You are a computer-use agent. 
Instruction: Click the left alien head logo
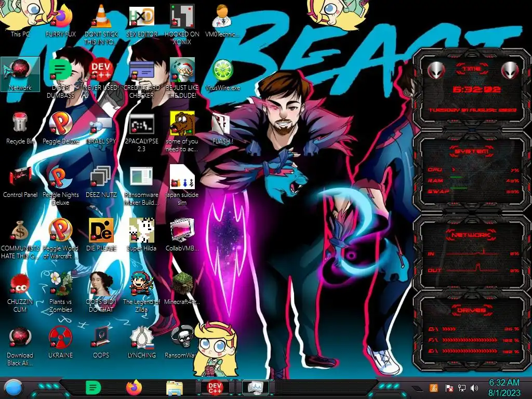click(x=435, y=71)
